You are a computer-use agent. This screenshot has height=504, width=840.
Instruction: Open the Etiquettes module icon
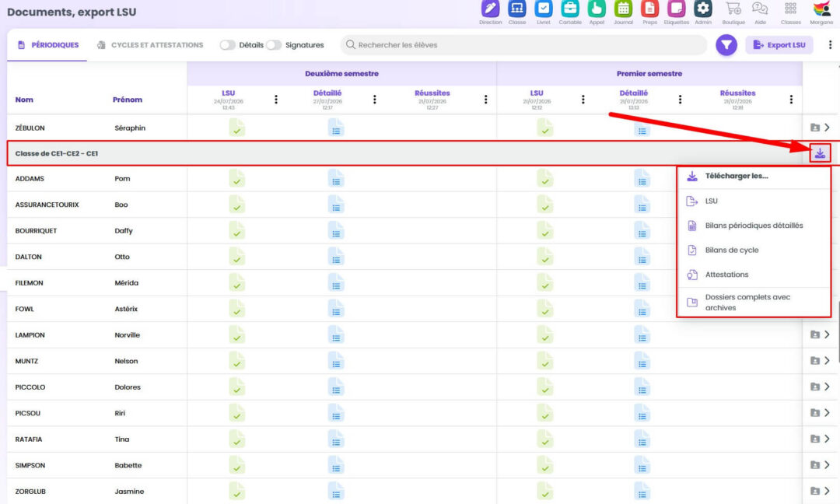click(676, 9)
